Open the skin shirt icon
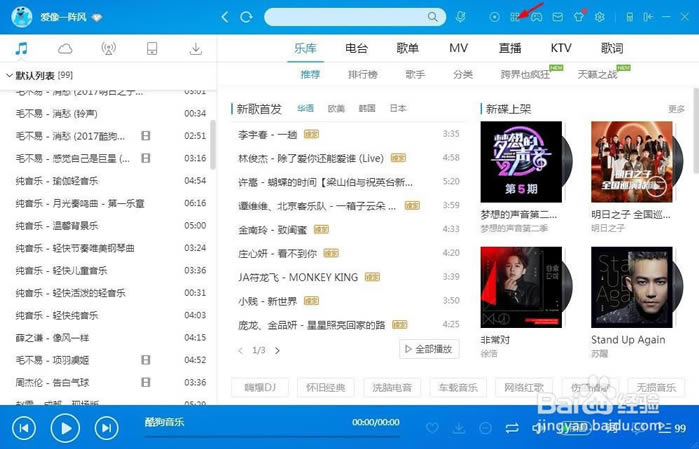Image resolution: width=699 pixels, height=449 pixels. (579, 17)
